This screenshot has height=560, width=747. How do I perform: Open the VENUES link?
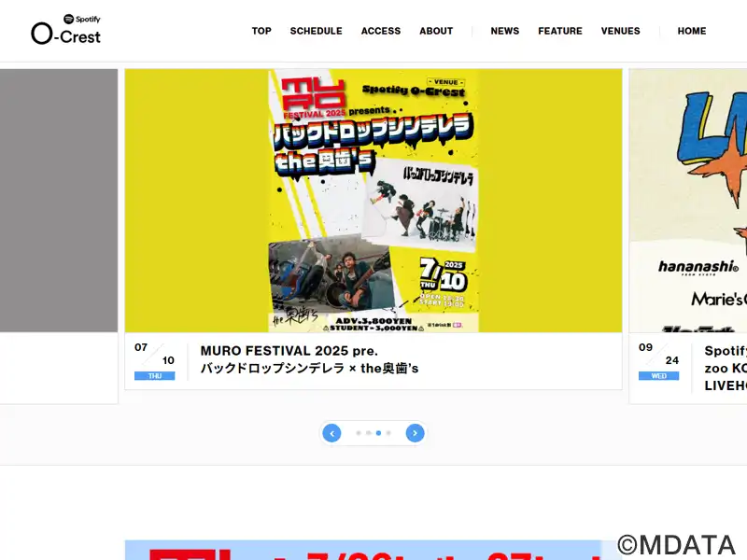[620, 31]
